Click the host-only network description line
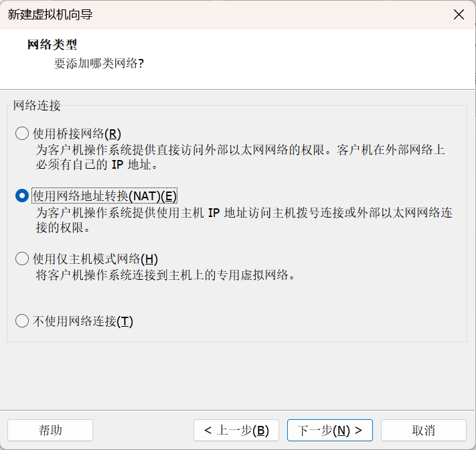This screenshot has width=476, height=450. [x=165, y=275]
